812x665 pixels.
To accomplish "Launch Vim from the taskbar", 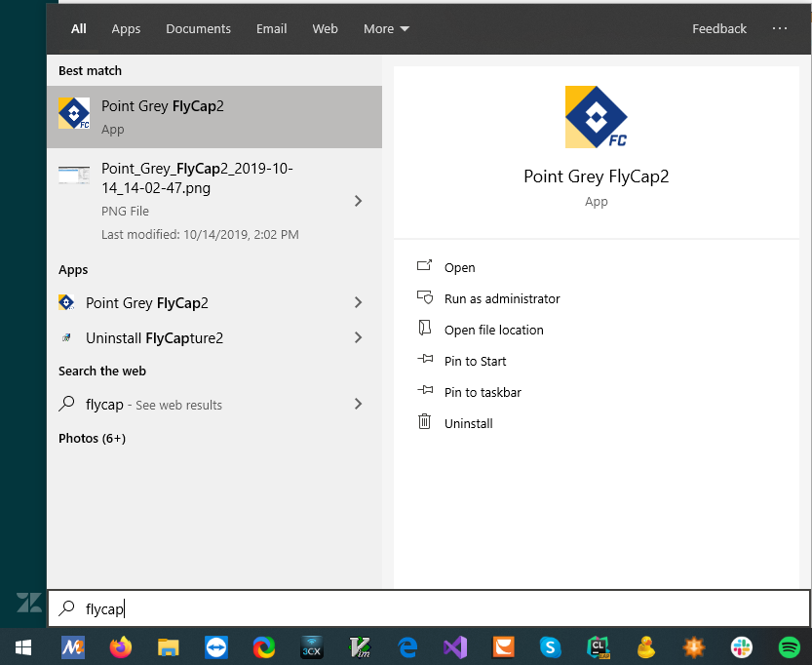I will click(x=360, y=647).
